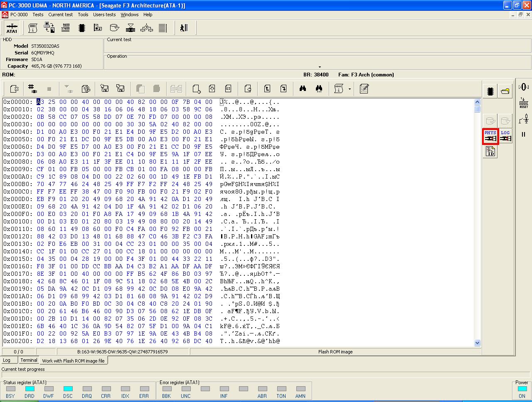This screenshot has height=402, width=532.
Task: Select the PHYS access mode button
Action: coord(490,136)
